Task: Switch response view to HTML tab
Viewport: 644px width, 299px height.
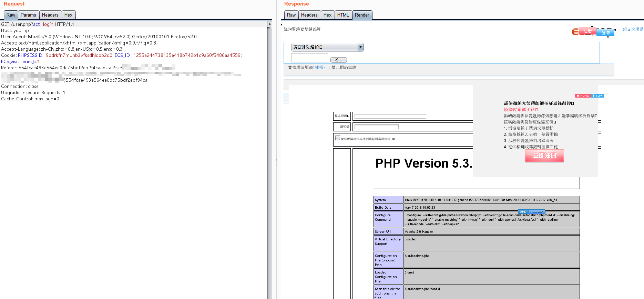Action: [343, 15]
